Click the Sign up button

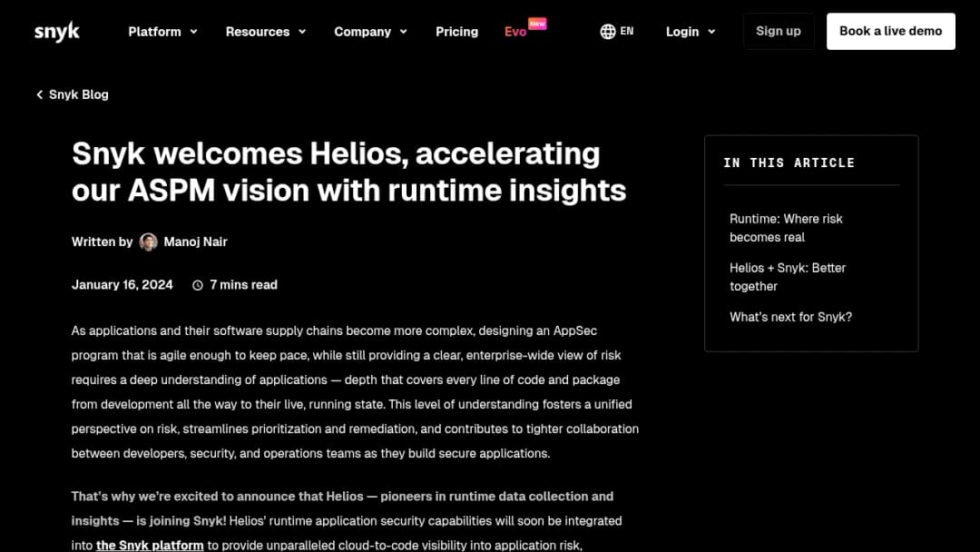pyautogui.click(x=779, y=31)
